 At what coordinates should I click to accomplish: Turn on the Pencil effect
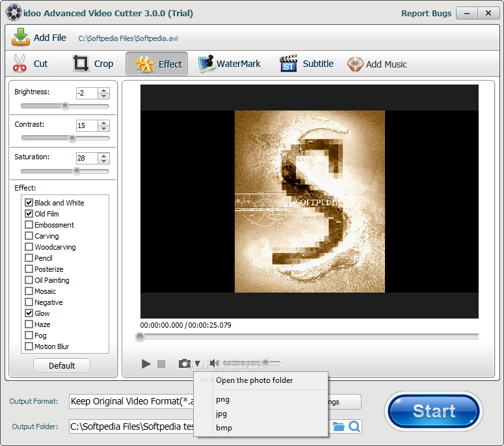pyautogui.click(x=29, y=257)
